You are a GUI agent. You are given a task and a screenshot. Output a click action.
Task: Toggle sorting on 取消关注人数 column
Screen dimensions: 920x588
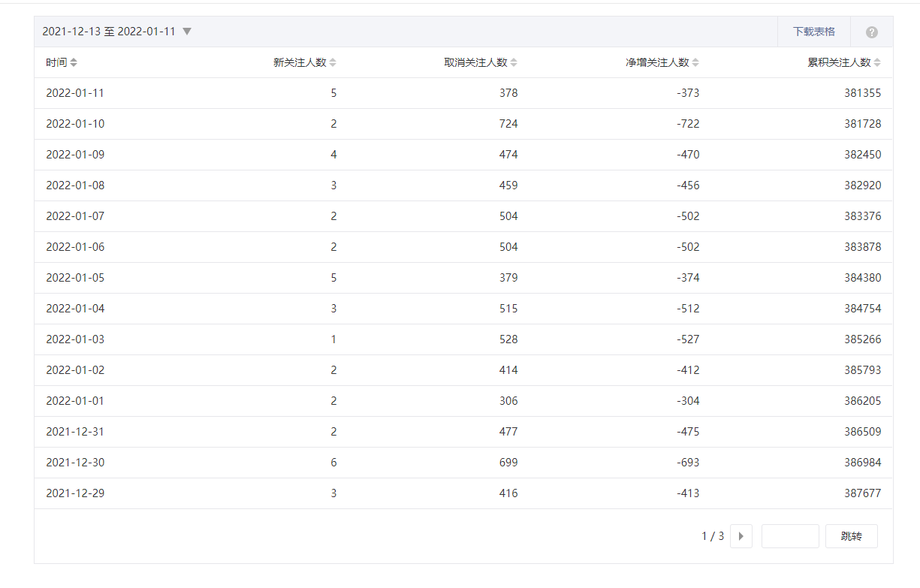click(514, 63)
